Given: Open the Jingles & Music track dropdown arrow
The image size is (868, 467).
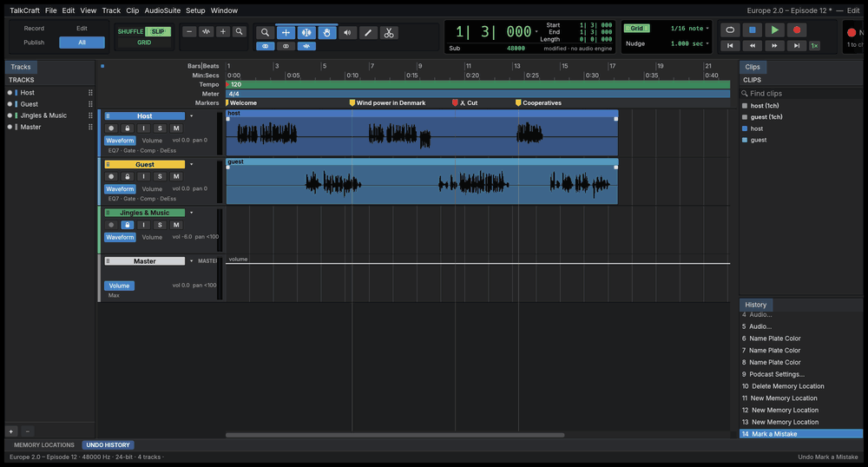Looking at the screenshot, I should pos(192,213).
